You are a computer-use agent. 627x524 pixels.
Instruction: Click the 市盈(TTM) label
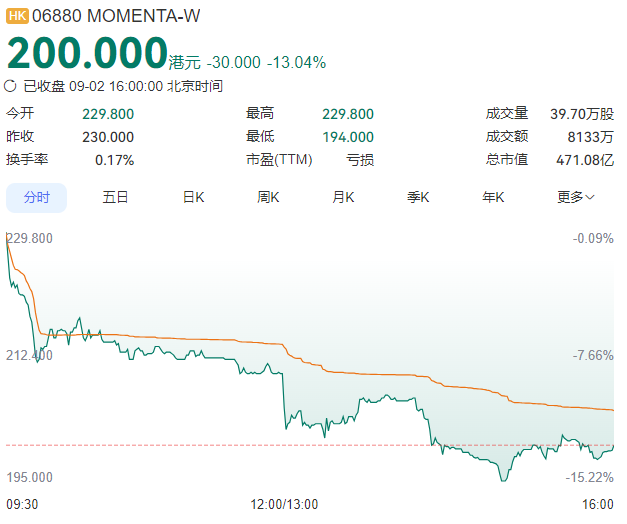tap(279, 160)
